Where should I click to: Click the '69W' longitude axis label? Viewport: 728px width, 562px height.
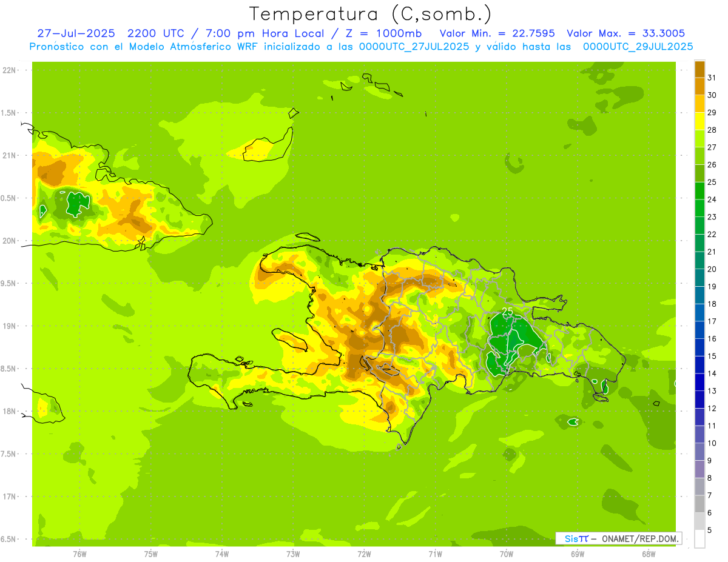pos(578,554)
